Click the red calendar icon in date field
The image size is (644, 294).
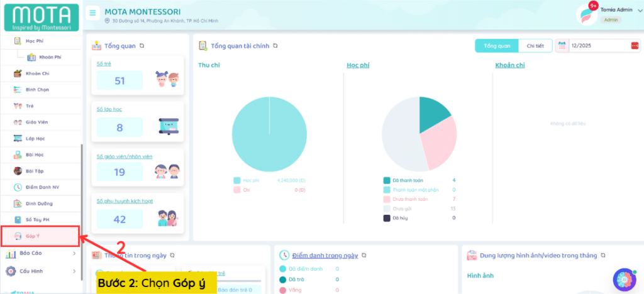(x=634, y=46)
